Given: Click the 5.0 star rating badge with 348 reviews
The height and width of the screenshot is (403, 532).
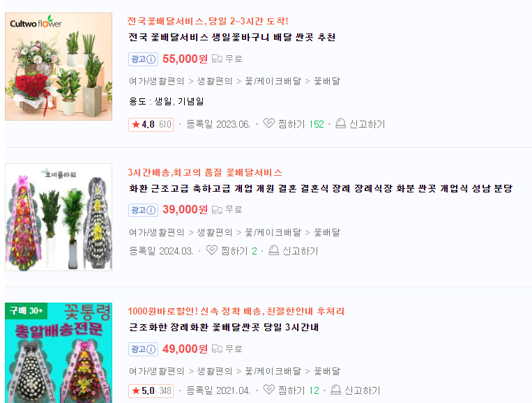Looking at the screenshot, I should pos(151,390).
